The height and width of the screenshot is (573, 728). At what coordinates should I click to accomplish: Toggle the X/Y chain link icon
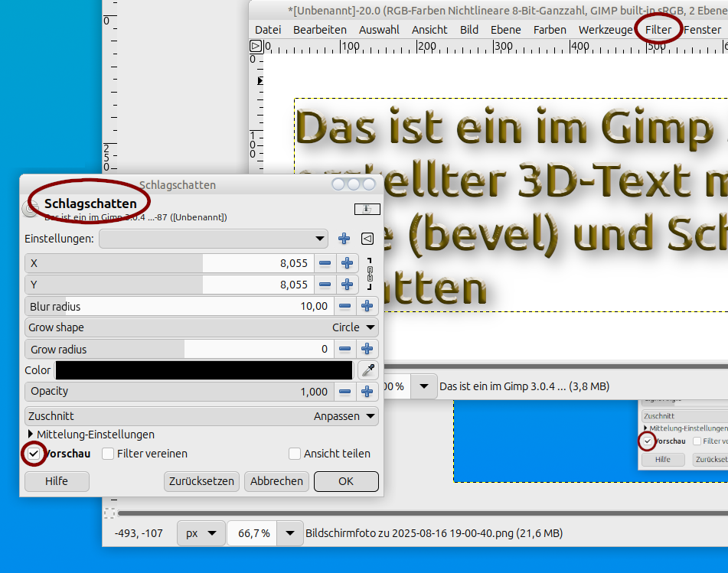click(370, 274)
